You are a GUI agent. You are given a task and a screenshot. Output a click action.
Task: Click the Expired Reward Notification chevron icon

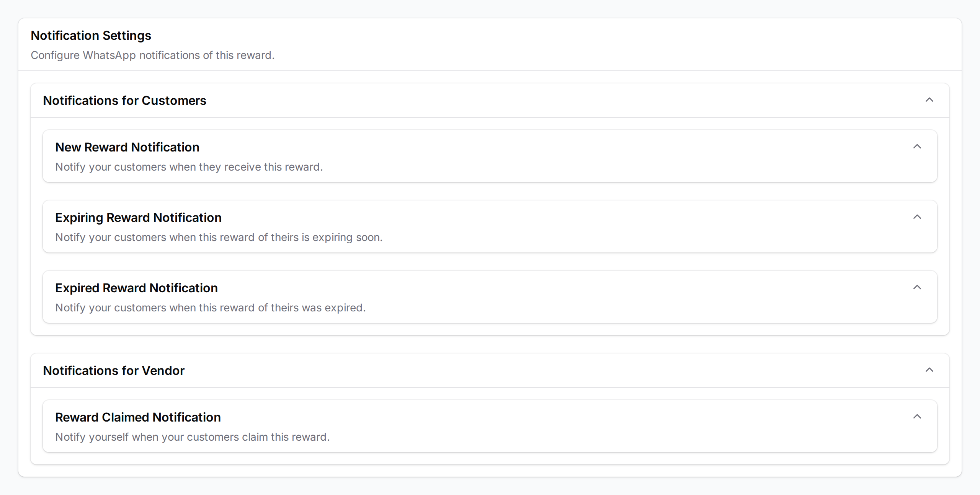pyautogui.click(x=918, y=287)
